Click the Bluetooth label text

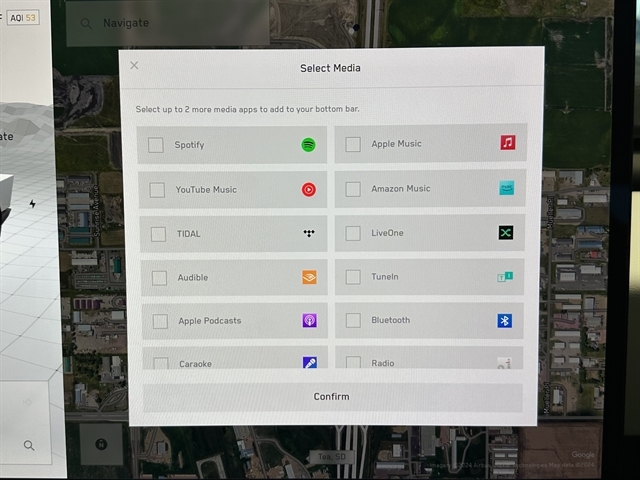pyautogui.click(x=391, y=320)
